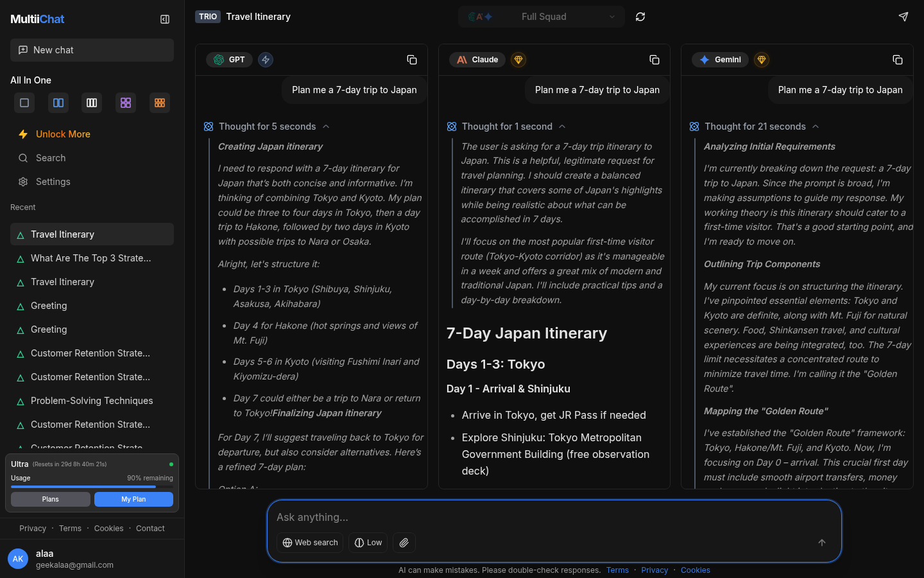Click the Usage progress bar
Viewport: 924px width, 578px height.
coord(92,487)
